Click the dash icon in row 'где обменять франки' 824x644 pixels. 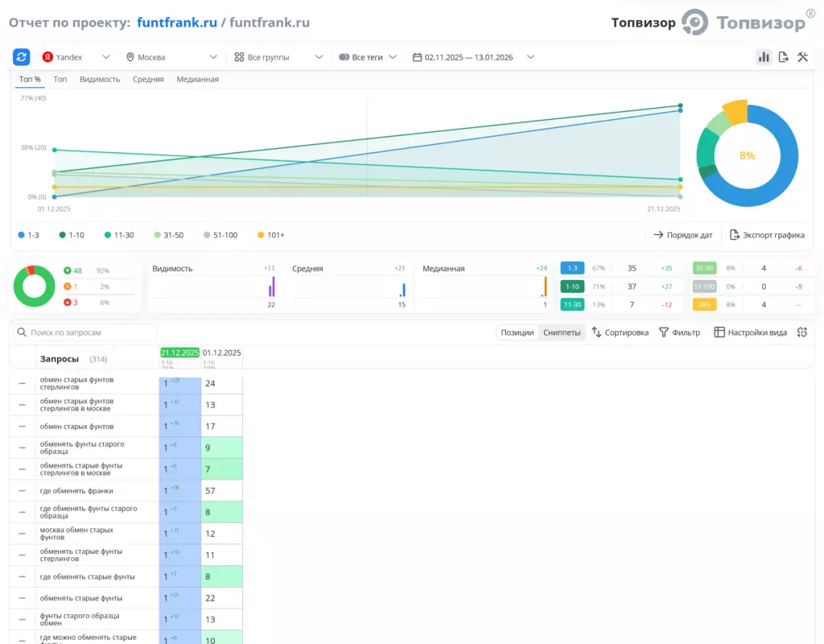(x=22, y=490)
